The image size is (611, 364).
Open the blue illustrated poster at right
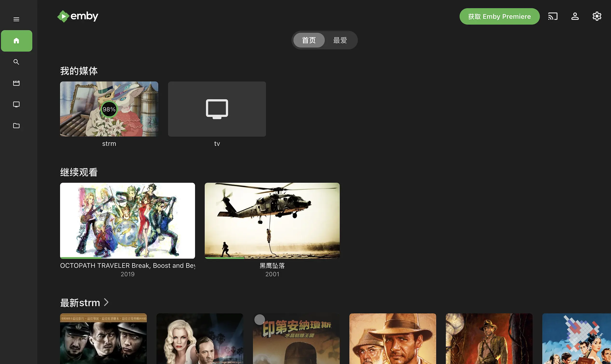(x=577, y=339)
